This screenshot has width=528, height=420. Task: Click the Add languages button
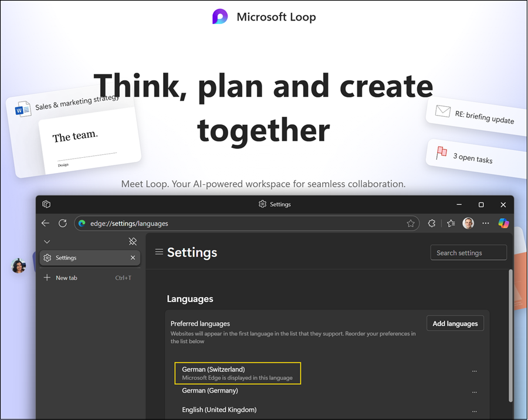pyautogui.click(x=455, y=323)
